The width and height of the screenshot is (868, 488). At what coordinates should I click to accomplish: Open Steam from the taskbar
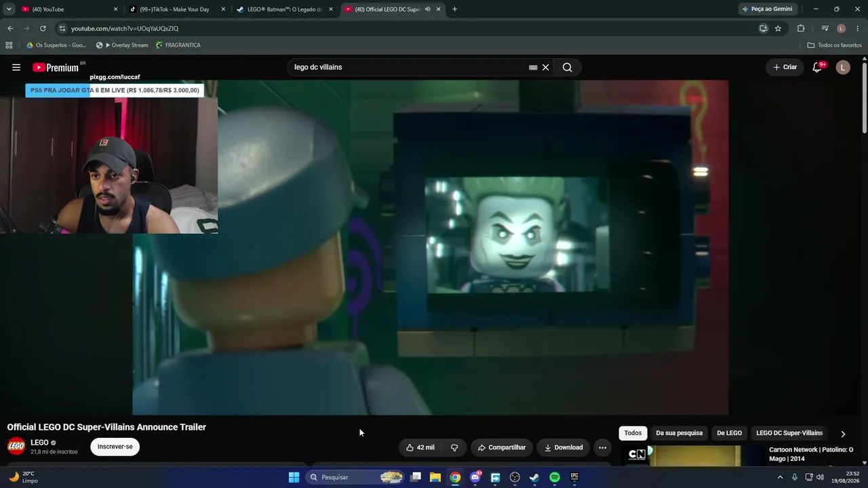tap(534, 477)
